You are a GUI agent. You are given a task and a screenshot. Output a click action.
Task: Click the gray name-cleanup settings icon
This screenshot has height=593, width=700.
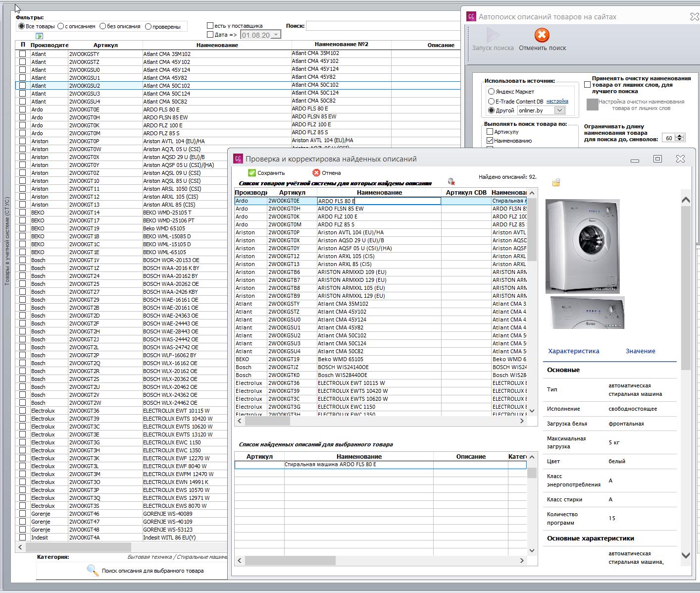(592, 105)
